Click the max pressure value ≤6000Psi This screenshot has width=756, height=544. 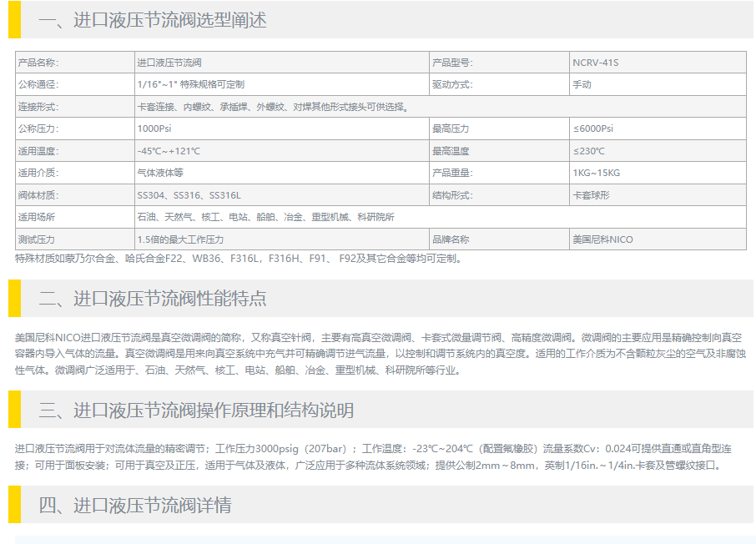pos(592,128)
